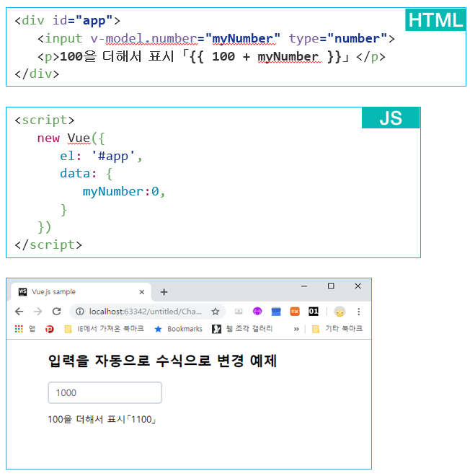This screenshot has width=470, height=476.
Task: Click the HTML label badge
Action: (435, 20)
